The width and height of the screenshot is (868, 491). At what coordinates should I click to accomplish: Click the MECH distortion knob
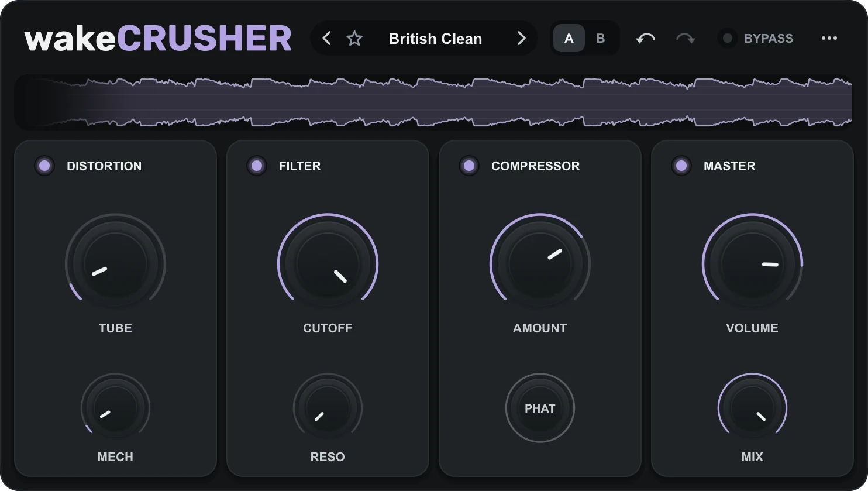tap(115, 408)
